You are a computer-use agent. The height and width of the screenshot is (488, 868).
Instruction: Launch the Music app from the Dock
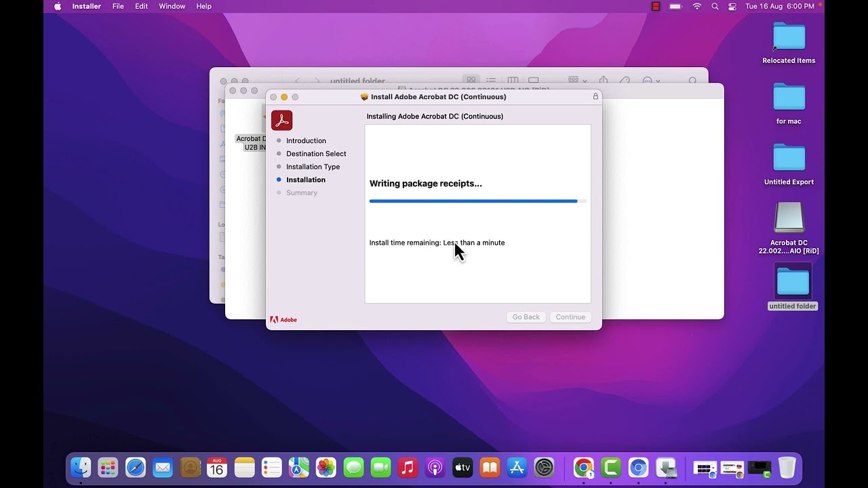pos(408,467)
